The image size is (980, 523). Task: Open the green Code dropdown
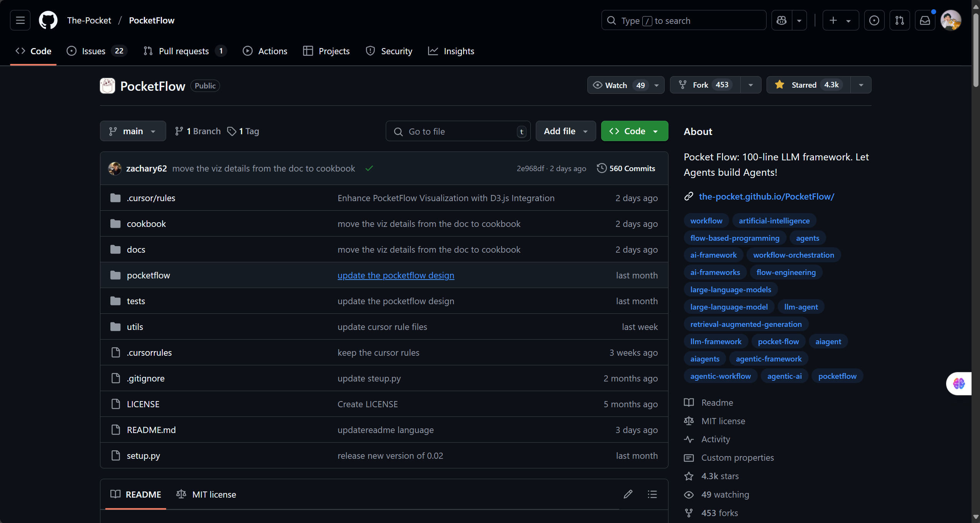pos(634,131)
